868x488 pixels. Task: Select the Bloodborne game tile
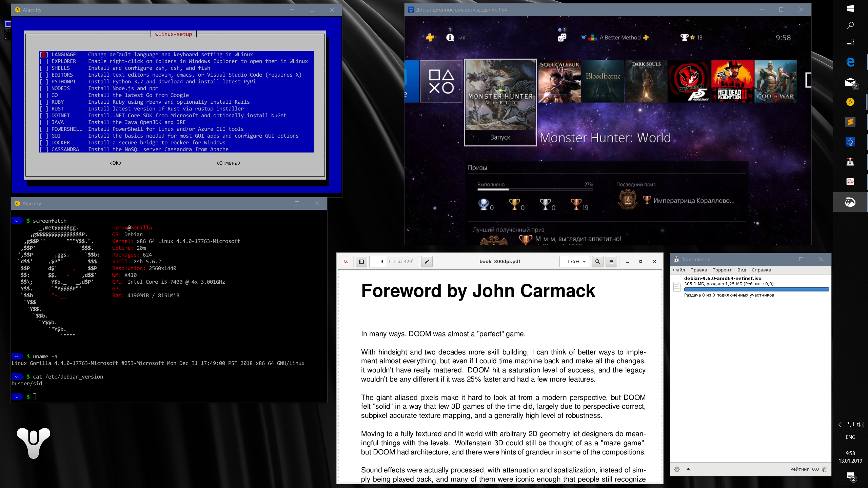tap(603, 81)
